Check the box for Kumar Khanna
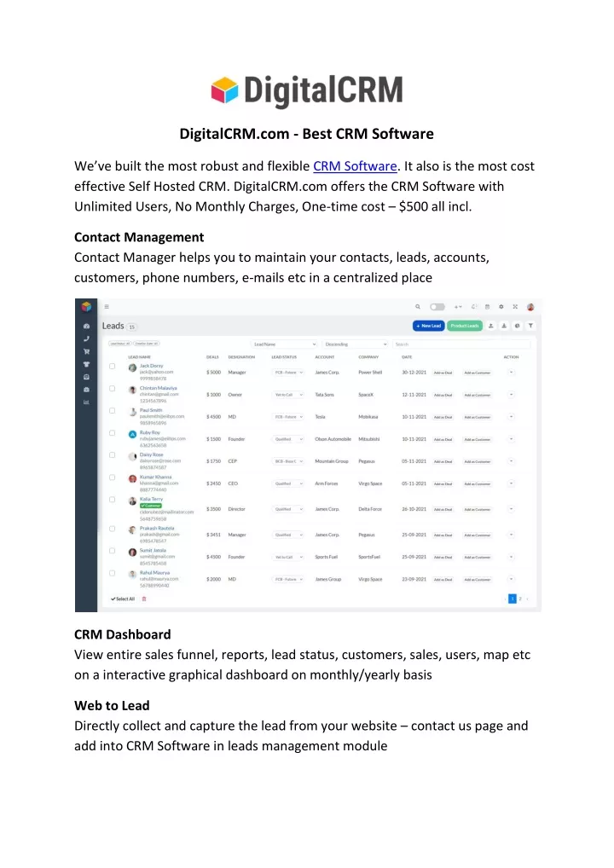 [113, 477]
